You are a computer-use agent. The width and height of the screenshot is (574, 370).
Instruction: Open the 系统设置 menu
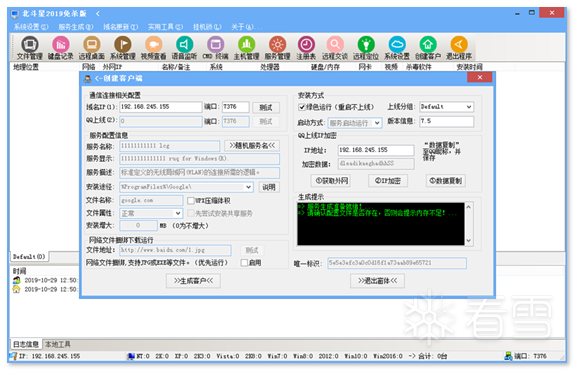point(31,27)
